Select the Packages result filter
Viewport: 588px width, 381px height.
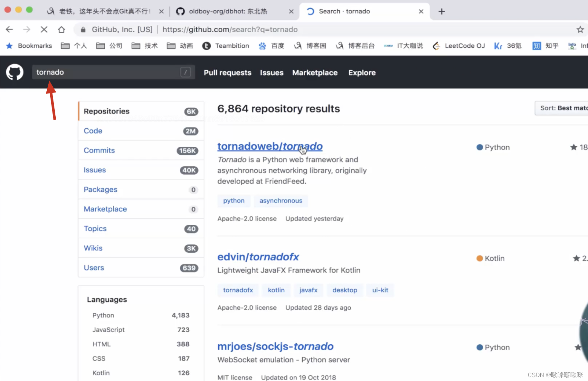point(141,190)
